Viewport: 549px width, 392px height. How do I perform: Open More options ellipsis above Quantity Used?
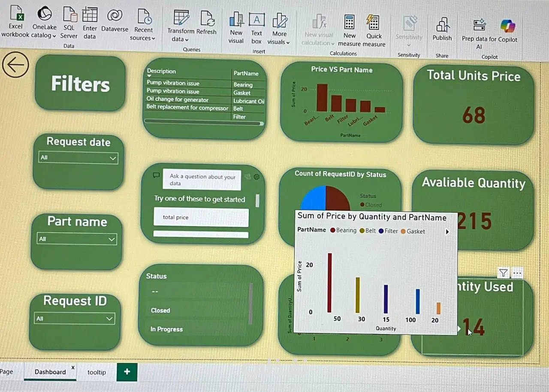coord(517,273)
